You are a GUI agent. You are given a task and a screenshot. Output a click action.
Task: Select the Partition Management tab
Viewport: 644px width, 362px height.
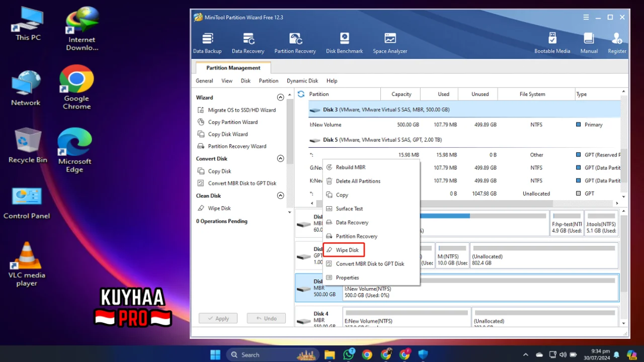[x=233, y=68]
